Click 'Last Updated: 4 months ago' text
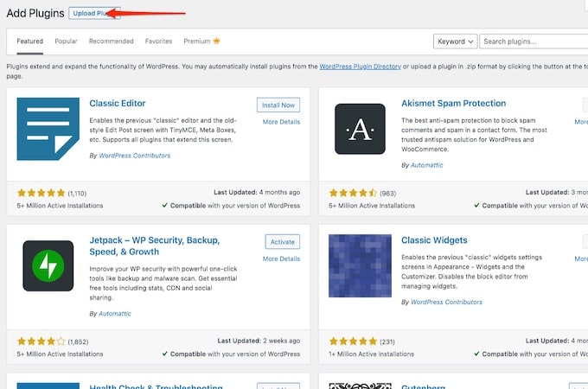The image size is (588, 389). [257, 192]
